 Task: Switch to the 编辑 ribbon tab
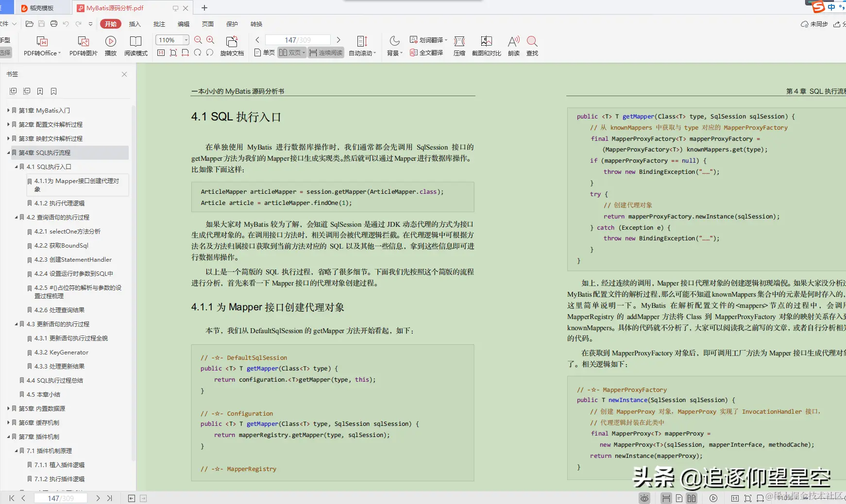click(x=183, y=24)
